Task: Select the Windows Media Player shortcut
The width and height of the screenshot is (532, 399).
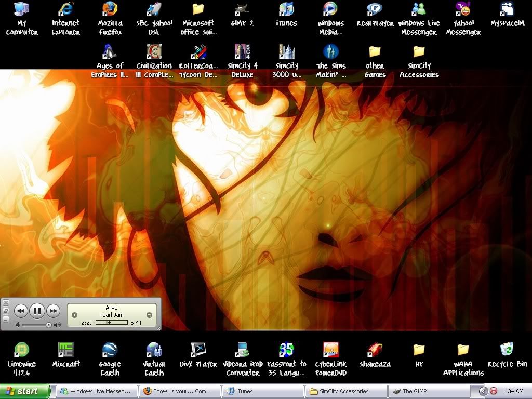Action: 331,18
